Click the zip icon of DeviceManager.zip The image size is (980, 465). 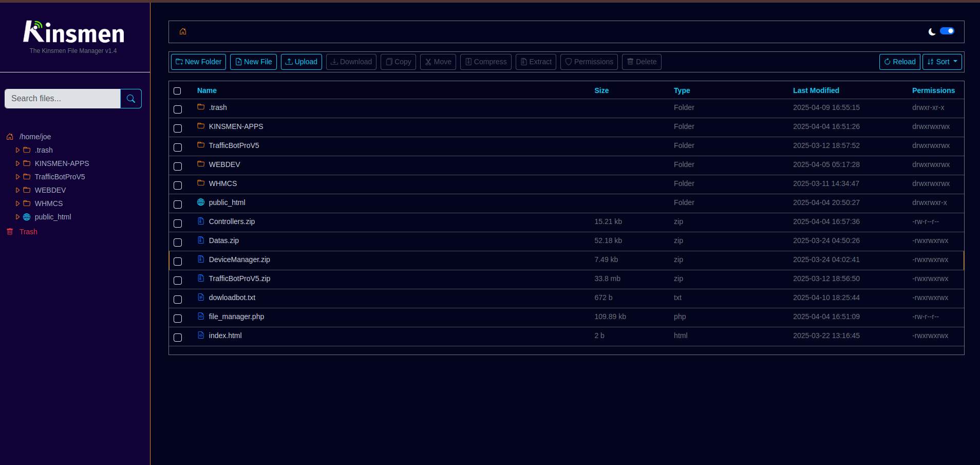point(201,259)
